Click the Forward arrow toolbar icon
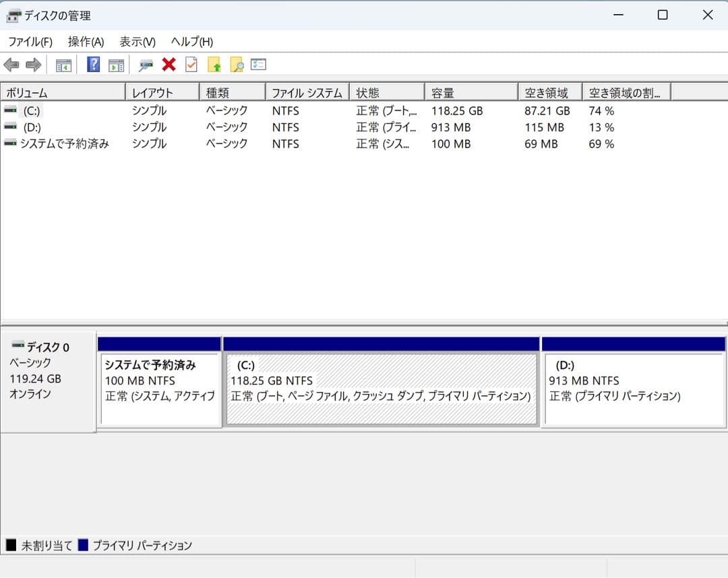Screen dimensions: 728x578 tap(34, 65)
